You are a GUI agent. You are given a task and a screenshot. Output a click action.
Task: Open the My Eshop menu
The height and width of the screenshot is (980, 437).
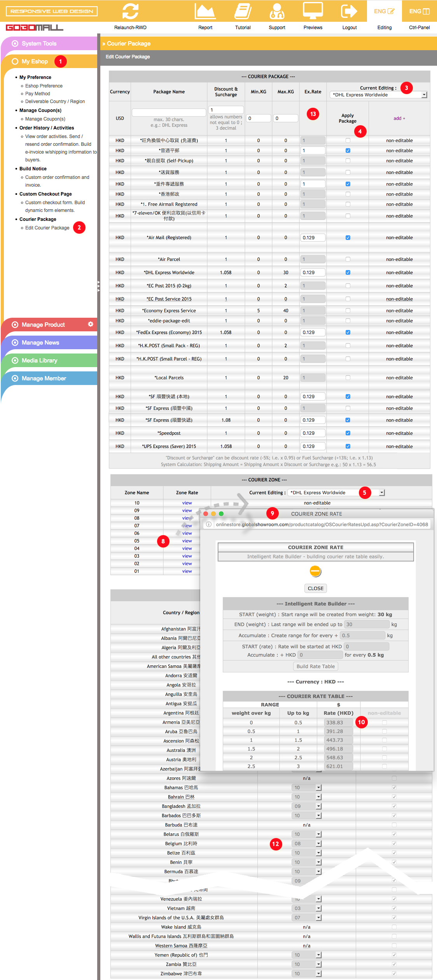(x=49, y=61)
